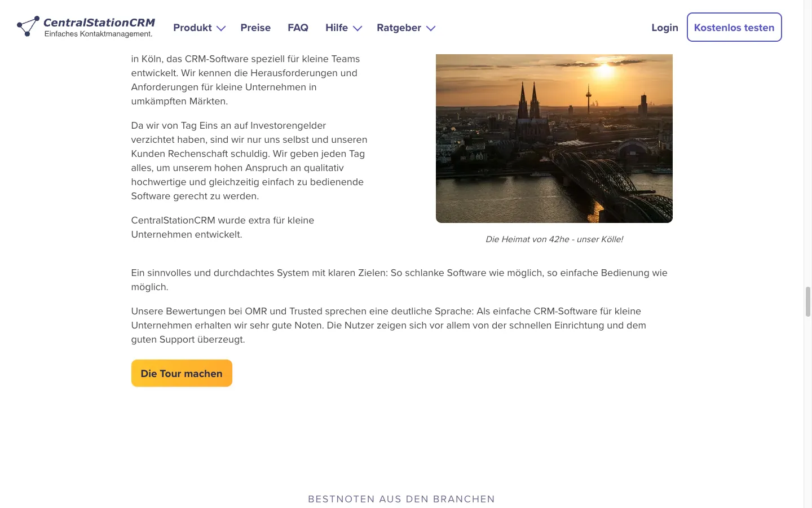The image size is (812, 508).
Task: Expand the Ratgeber dropdown chevron
Action: point(431,28)
